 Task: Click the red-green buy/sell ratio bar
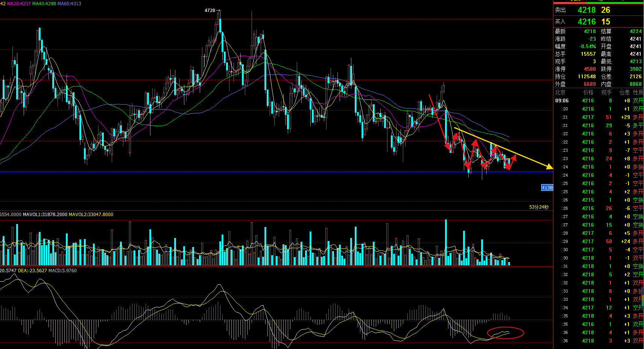click(x=598, y=3)
